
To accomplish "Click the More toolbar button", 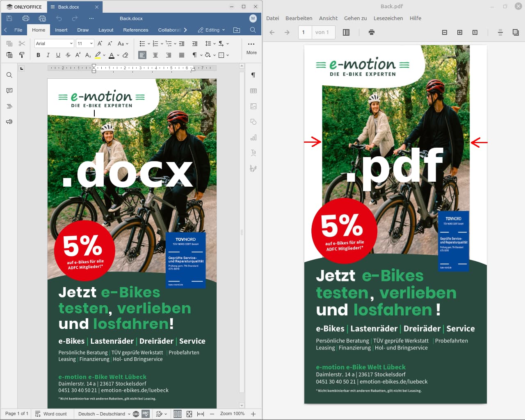I will [251, 48].
